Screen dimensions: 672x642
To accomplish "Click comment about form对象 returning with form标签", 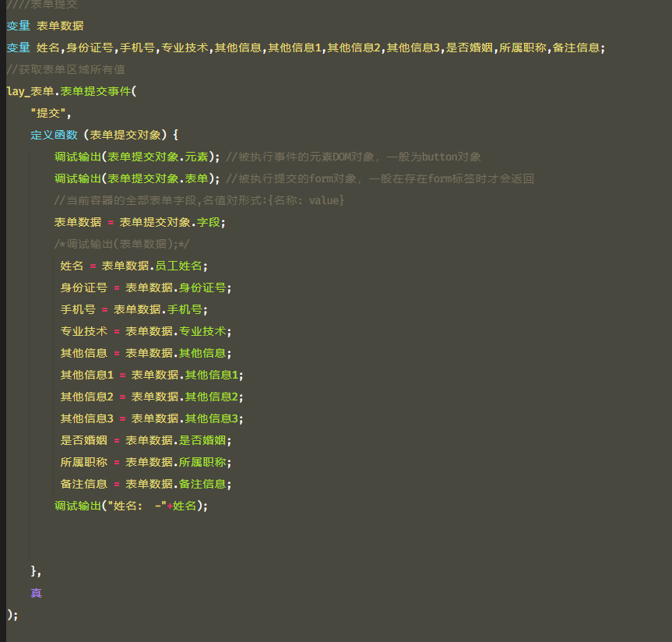I will click(x=380, y=179).
